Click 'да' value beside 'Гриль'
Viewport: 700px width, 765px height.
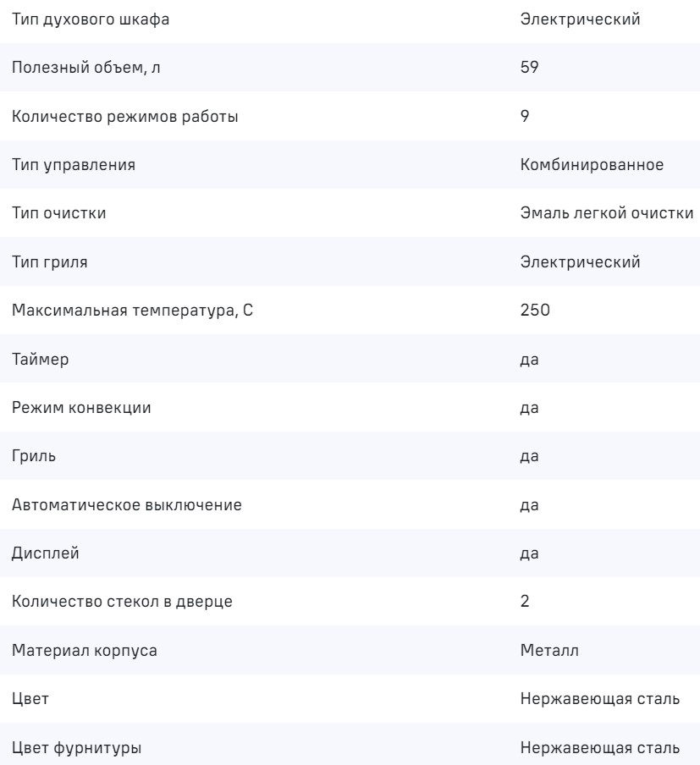(x=530, y=458)
